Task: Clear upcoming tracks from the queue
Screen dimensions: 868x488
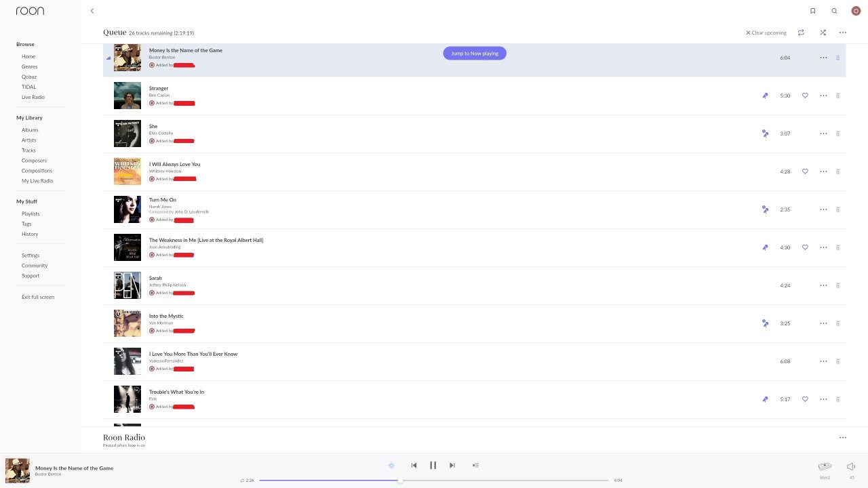Action: coord(766,33)
